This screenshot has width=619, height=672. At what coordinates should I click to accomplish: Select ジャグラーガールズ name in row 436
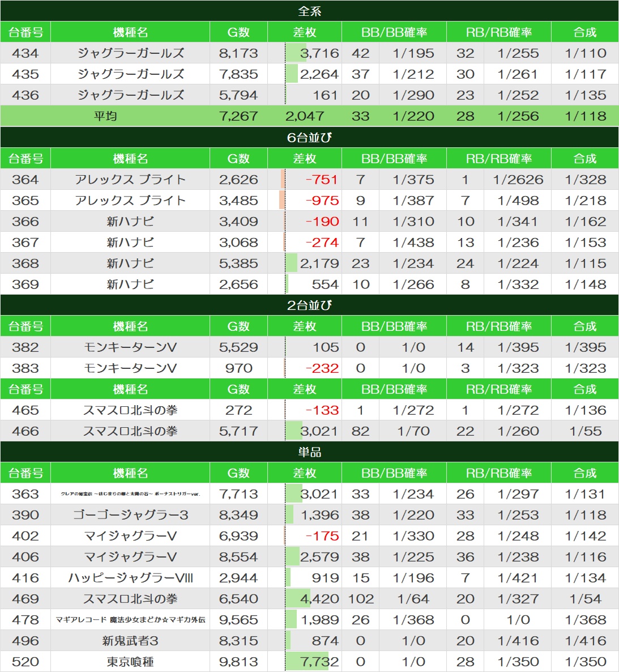coord(130,95)
